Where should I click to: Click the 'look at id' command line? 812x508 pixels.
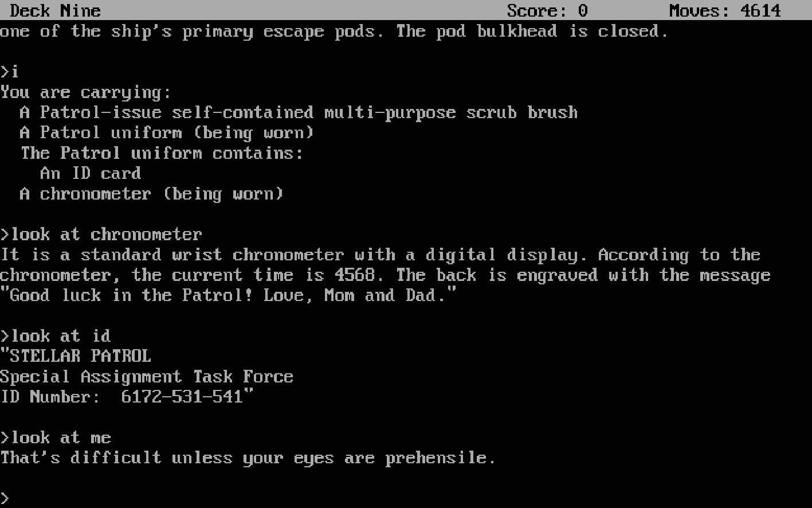[x=56, y=336]
